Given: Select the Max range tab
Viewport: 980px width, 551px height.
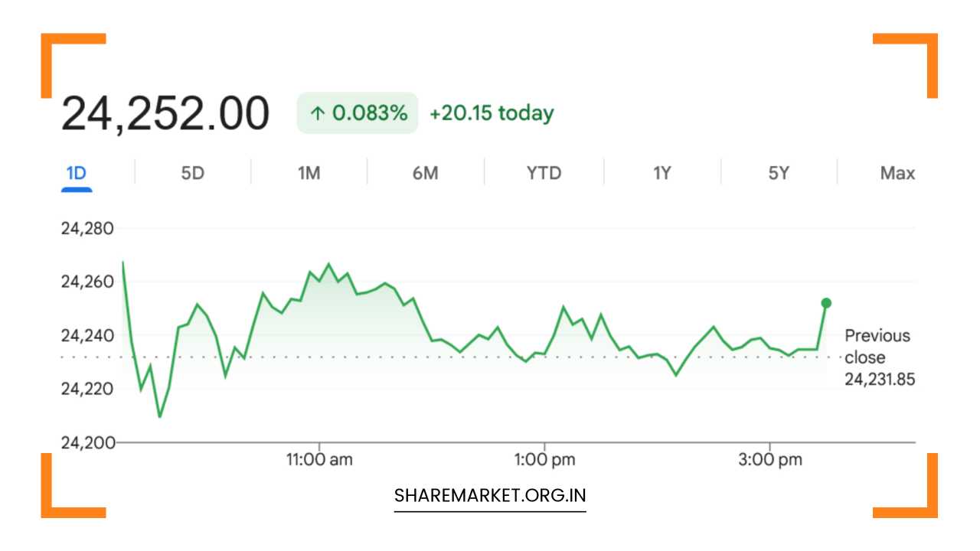Looking at the screenshot, I should pyautogui.click(x=897, y=174).
